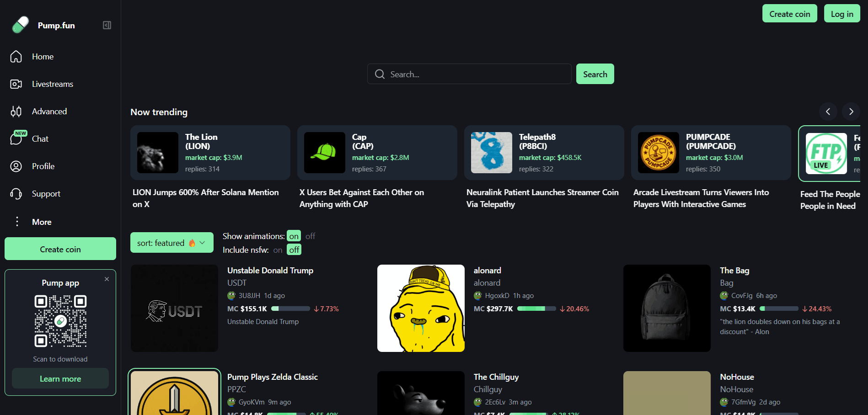Click the green Search button
The image size is (868, 415).
(595, 74)
